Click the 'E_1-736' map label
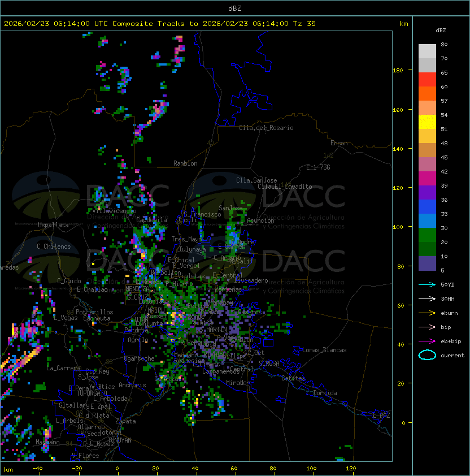The height and width of the screenshot is (476, 470). point(318,167)
